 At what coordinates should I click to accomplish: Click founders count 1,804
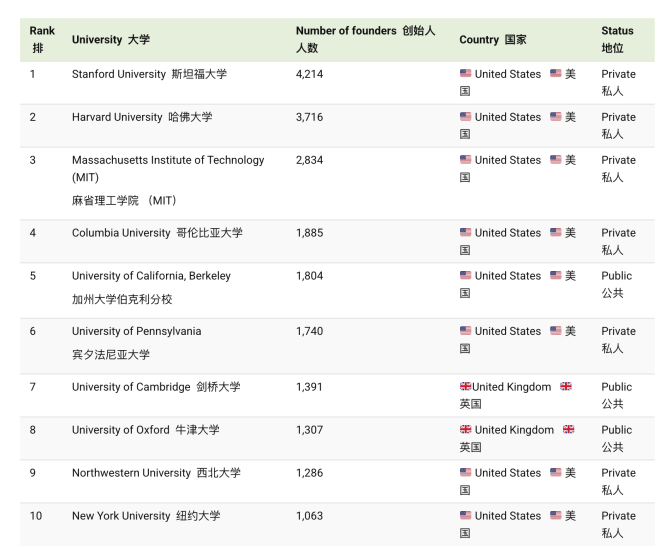click(309, 276)
